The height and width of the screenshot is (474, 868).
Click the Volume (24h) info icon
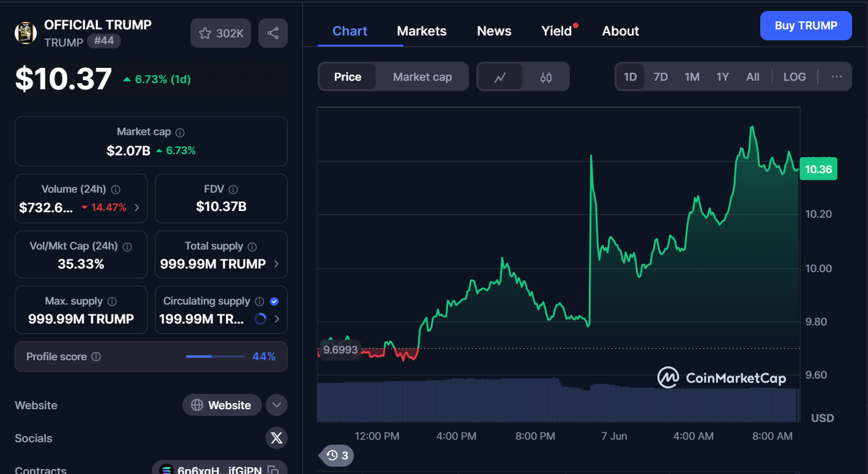(x=116, y=190)
